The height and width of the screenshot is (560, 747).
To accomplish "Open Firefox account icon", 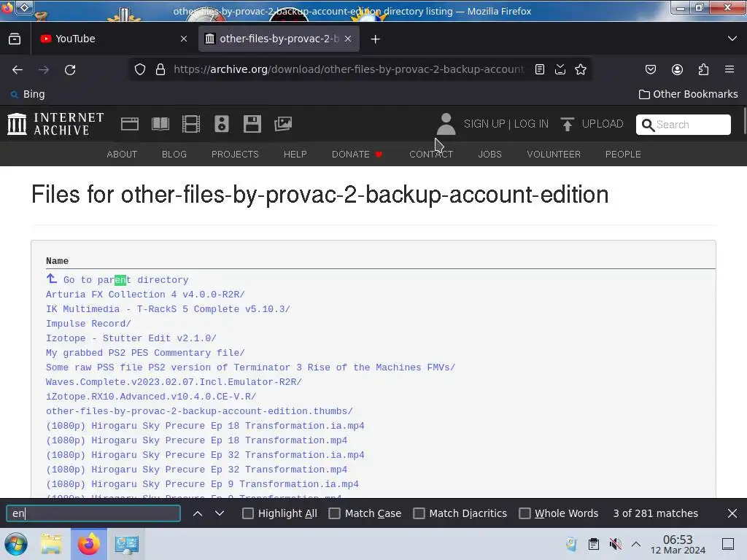I will (678, 69).
